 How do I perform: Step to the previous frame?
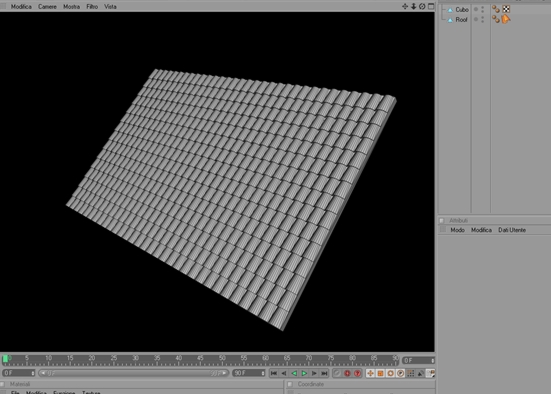(x=284, y=373)
